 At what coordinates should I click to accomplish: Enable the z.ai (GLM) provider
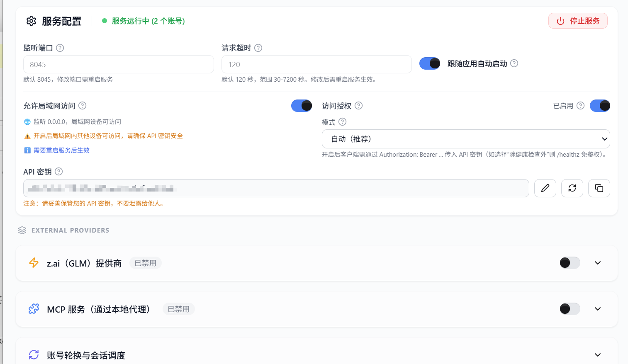[570, 263]
